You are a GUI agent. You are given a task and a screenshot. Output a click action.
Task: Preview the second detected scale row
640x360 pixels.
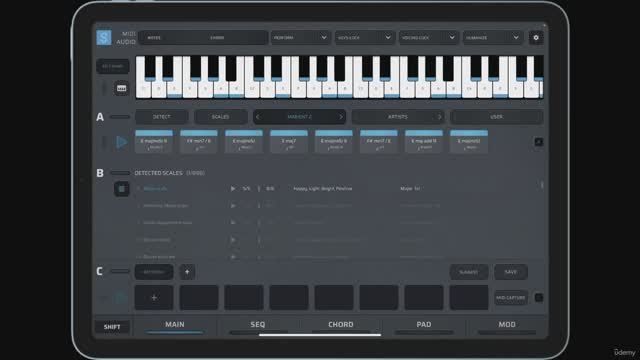[233, 206]
